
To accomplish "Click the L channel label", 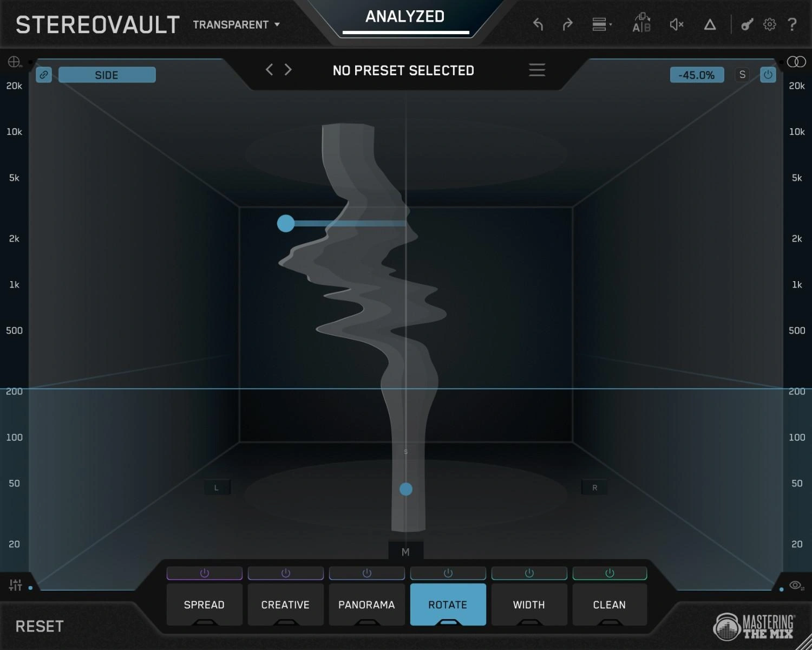I will tap(217, 487).
